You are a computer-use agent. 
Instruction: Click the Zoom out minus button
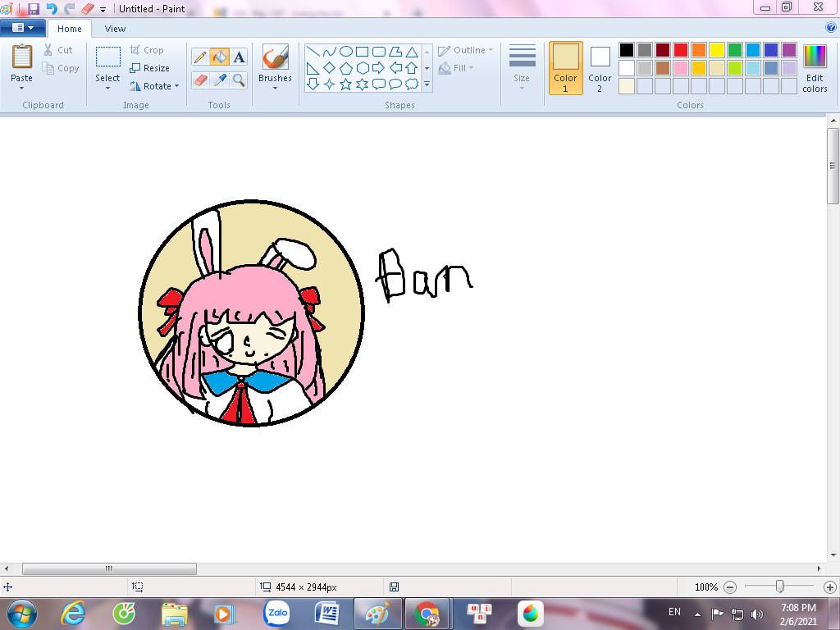729,587
